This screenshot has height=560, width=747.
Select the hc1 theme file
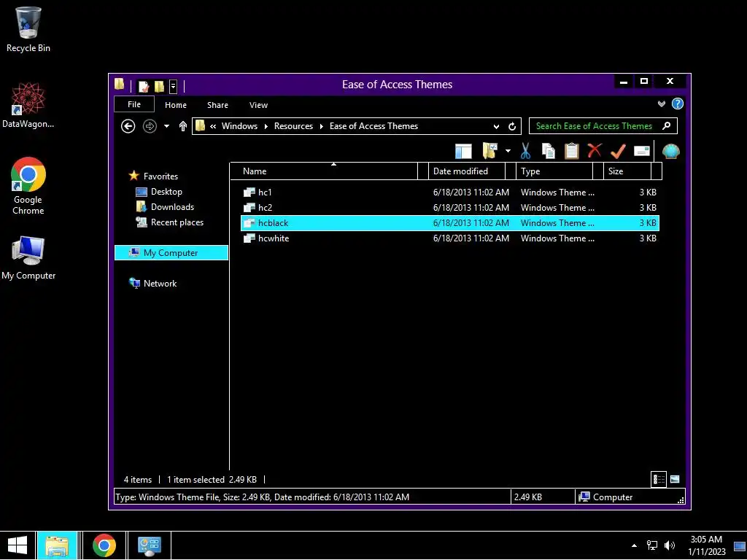[450, 192]
